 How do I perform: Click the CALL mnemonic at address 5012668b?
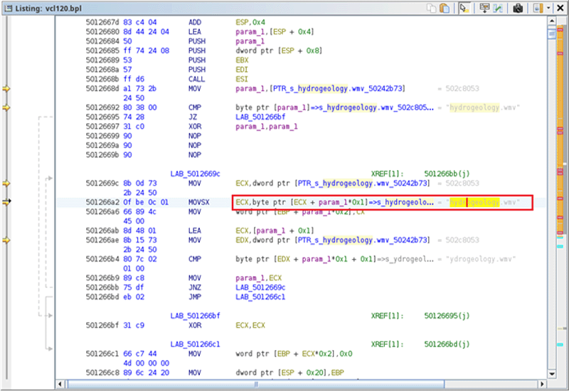point(197,79)
